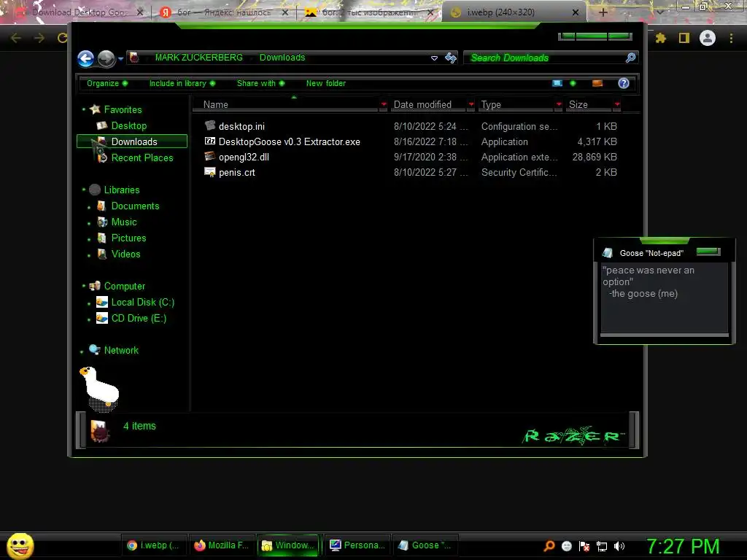Open recent locations dropdown beside Forward arrow
Image resolution: width=747 pixels, height=560 pixels.
[x=120, y=59]
